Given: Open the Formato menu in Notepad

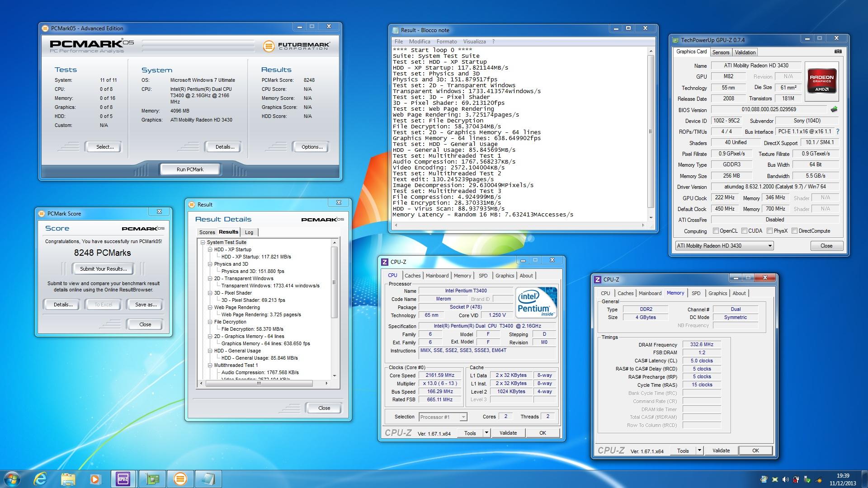Looking at the screenshot, I should tap(447, 42).
